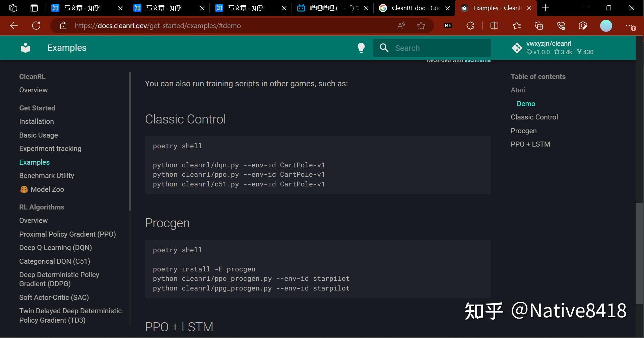Reload the current page
Viewport: 644px width, 338px height.
click(36, 26)
